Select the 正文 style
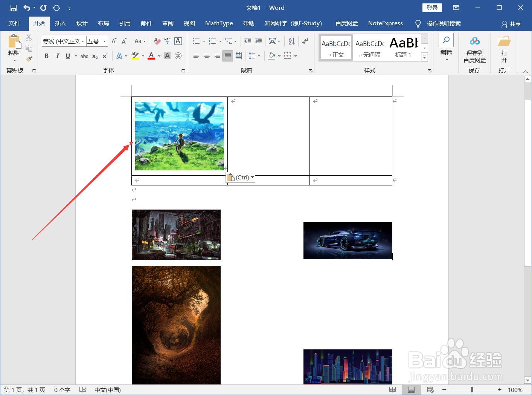Image resolution: width=532 pixels, height=395 pixels. tap(336, 47)
